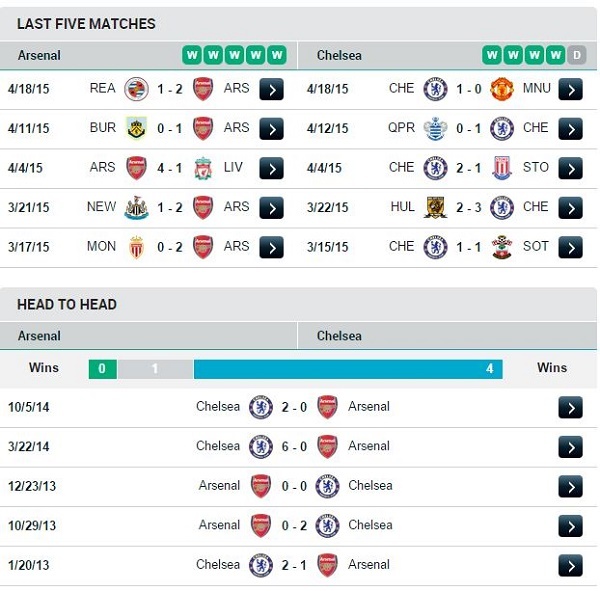The image size is (600, 591).
Task: Open the Chelsea header in Head to Head
Action: (339, 336)
